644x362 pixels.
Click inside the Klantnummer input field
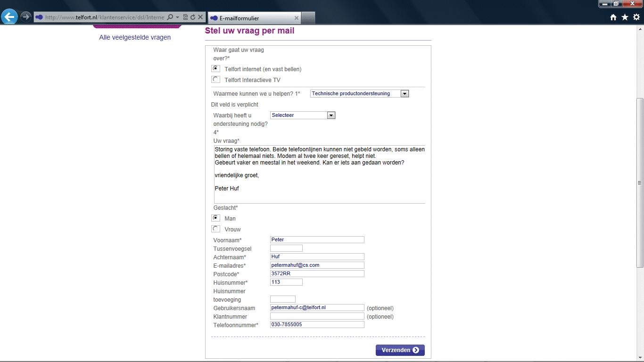pos(317,316)
